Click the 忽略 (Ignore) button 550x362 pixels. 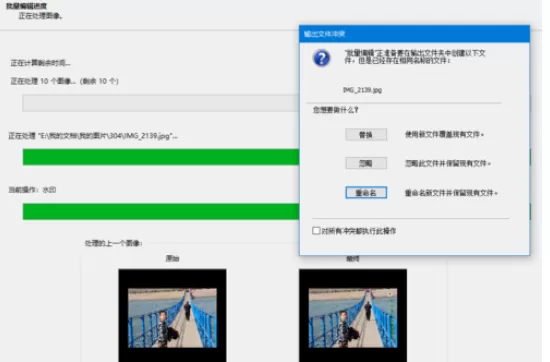point(366,163)
